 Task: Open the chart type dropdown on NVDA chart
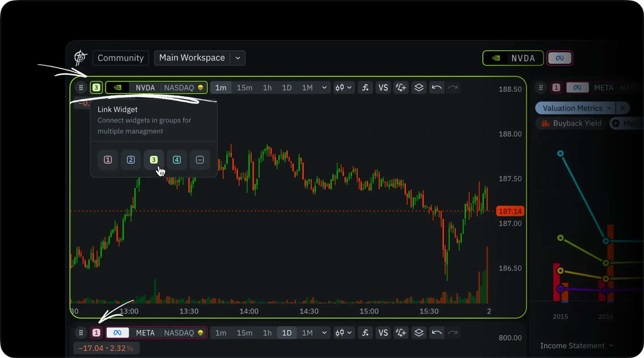[x=343, y=88]
